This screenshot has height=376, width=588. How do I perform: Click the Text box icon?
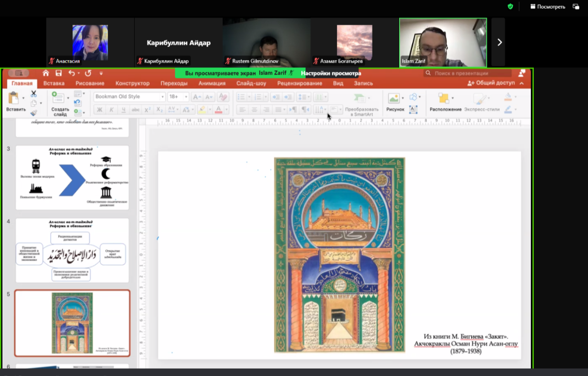coord(413,110)
